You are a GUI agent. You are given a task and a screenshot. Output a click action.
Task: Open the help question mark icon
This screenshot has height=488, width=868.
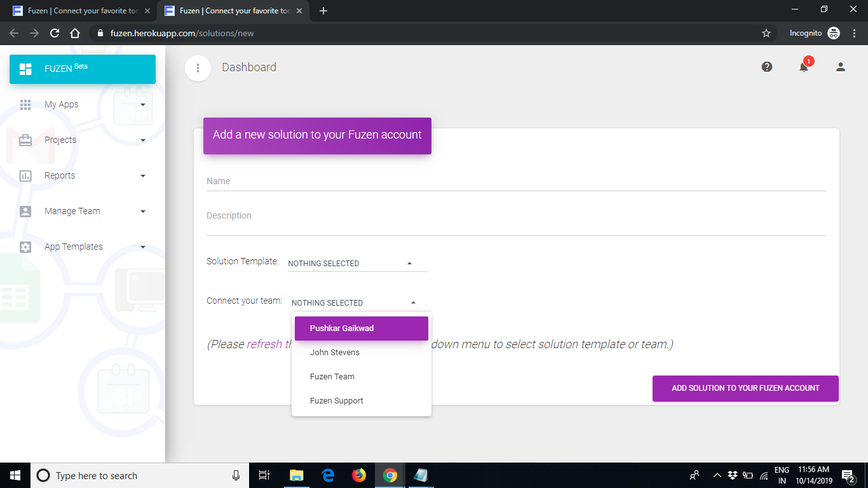coord(767,67)
